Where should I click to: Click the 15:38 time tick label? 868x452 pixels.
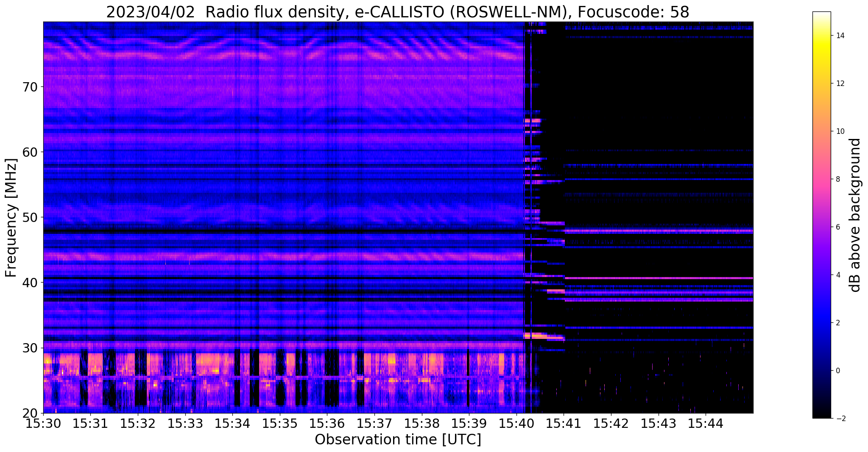coord(421,423)
